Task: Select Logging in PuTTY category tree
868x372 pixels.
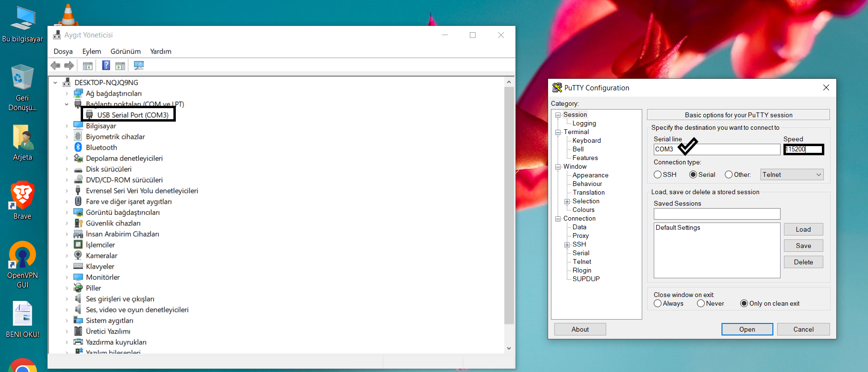Action: pos(584,123)
